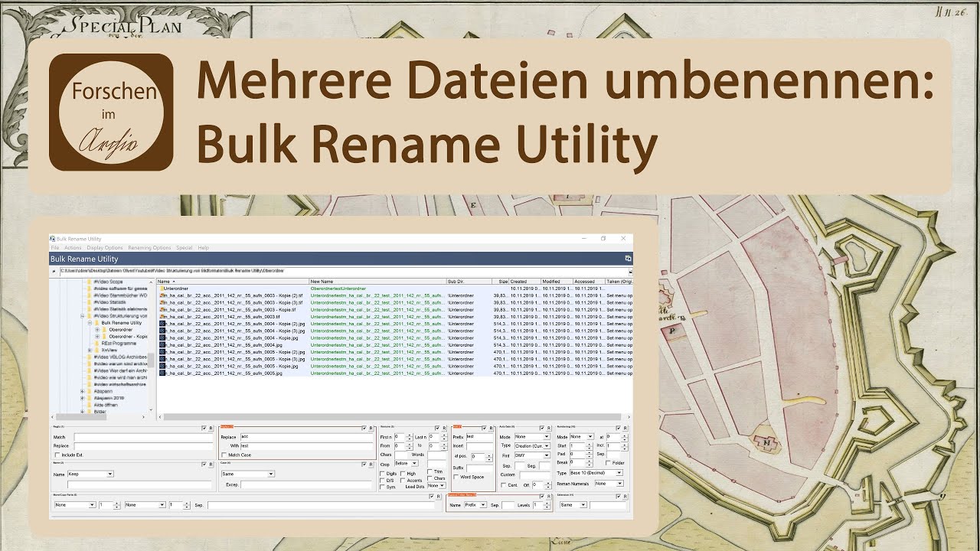The image size is (980, 551).
Task: Open the Case dropdown showing Same
Action: pos(247,474)
